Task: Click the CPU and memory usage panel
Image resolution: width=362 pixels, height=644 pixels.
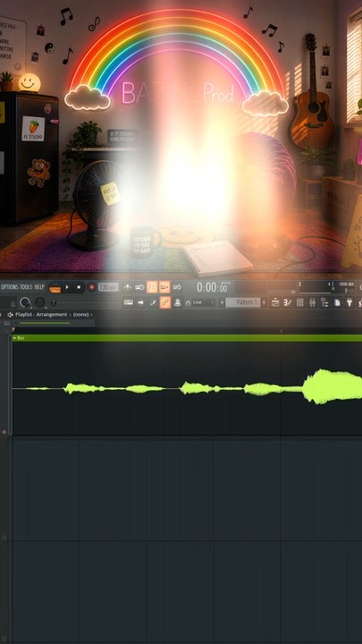Action: point(344,287)
